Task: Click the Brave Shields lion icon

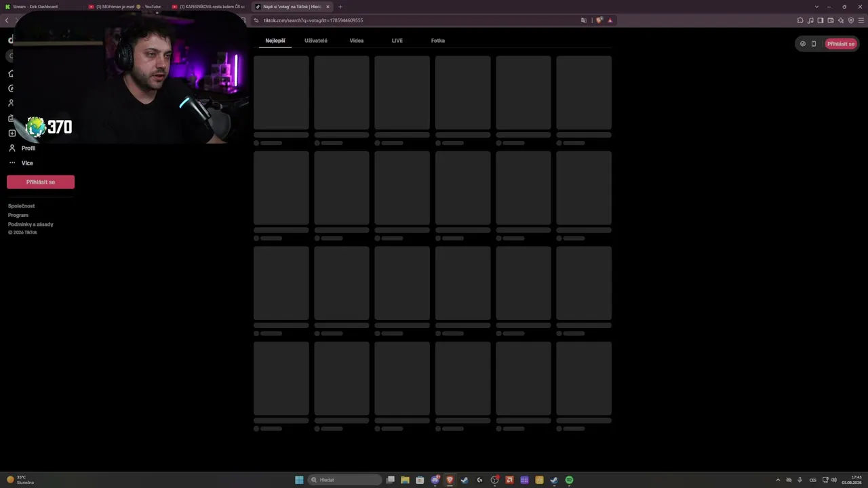Action: coord(599,20)
